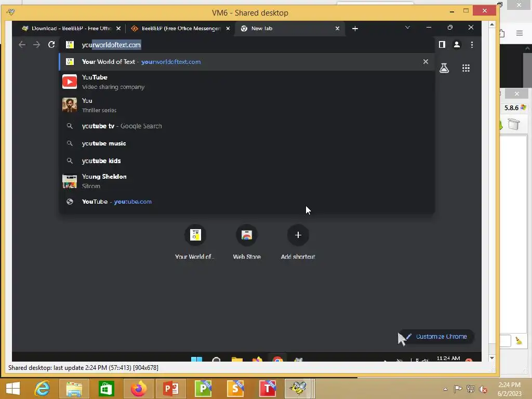The height and width of the screenshot is (399, 532).
Task: Open the red T Free app icon
Action: [x=268, y=389]
